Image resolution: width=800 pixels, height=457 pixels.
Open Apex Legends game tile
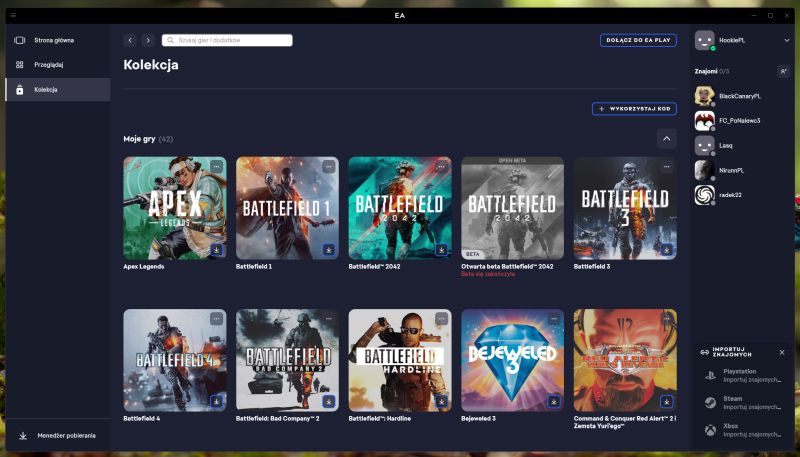[x=175, y=208]
